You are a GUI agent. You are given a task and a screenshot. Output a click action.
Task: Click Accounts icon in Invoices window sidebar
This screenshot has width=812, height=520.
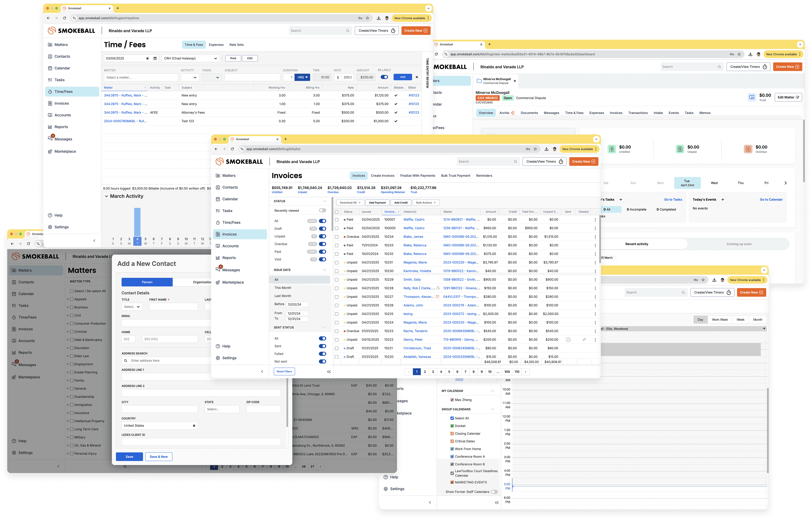[218, 246]
